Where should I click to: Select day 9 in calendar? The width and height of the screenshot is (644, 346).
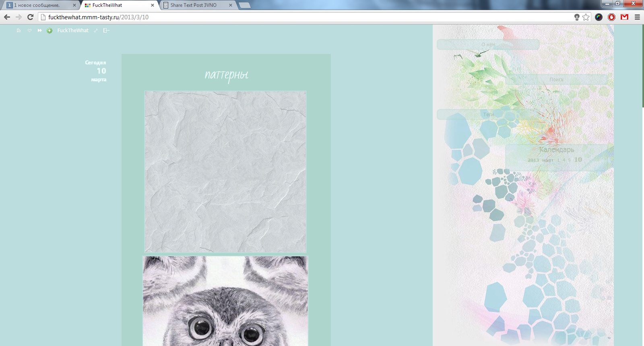tap(569, 160)
